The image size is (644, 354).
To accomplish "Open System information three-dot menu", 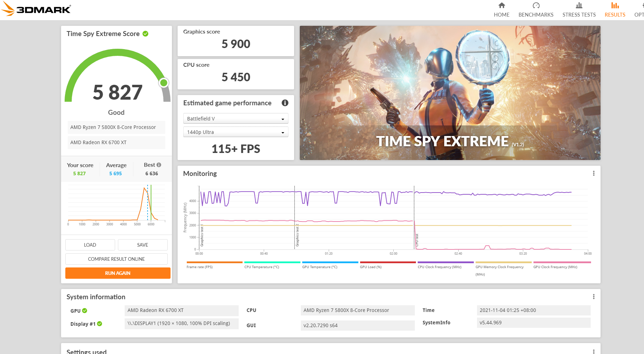I will (594, 297).
